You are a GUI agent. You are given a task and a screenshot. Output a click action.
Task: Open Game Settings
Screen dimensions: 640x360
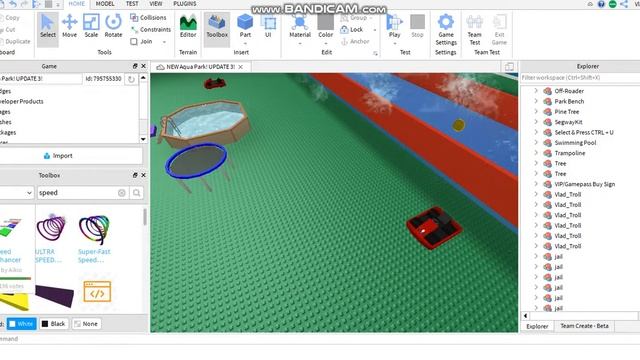click(446, 29)
